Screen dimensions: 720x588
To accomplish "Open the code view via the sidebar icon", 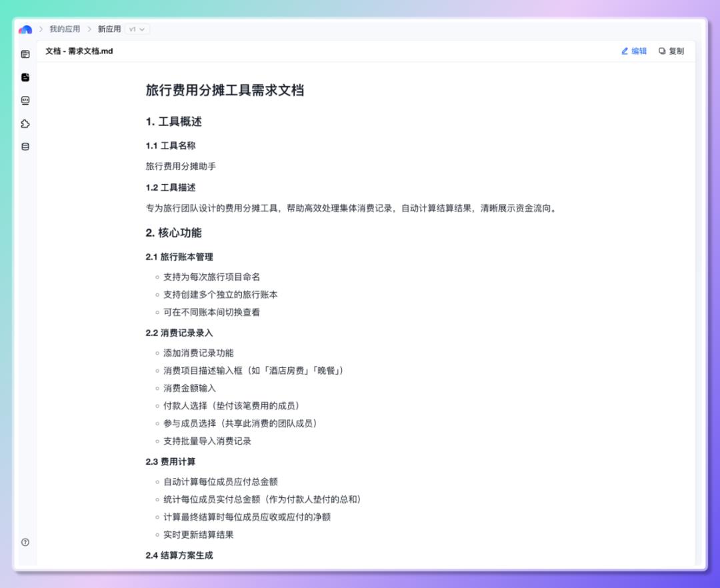I will tap(25, 100).
